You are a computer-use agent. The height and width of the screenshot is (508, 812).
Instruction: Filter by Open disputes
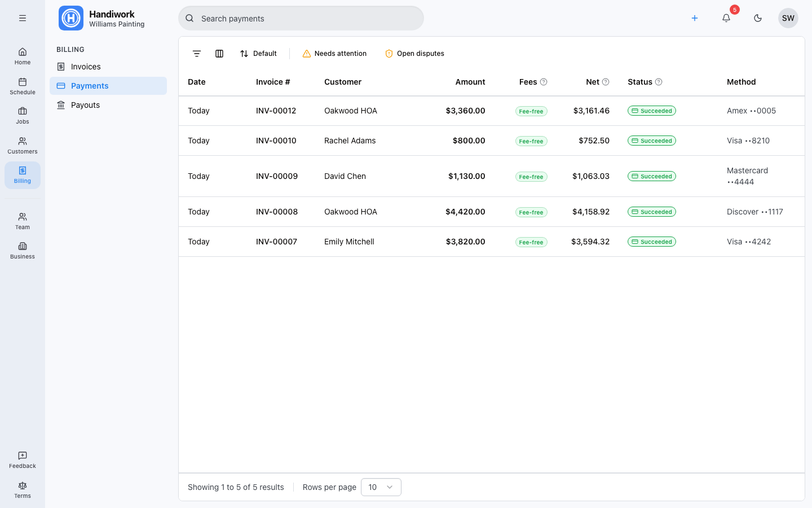pyautogui.click(x=414, y=54)
